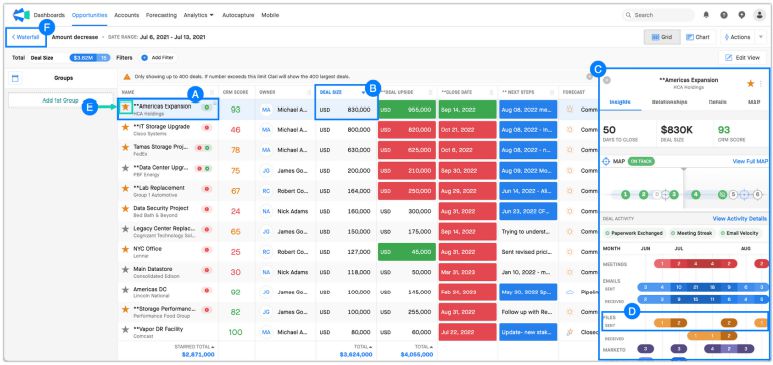Toggle star in Americas Expansion side panel header

(x=750, y=83)
